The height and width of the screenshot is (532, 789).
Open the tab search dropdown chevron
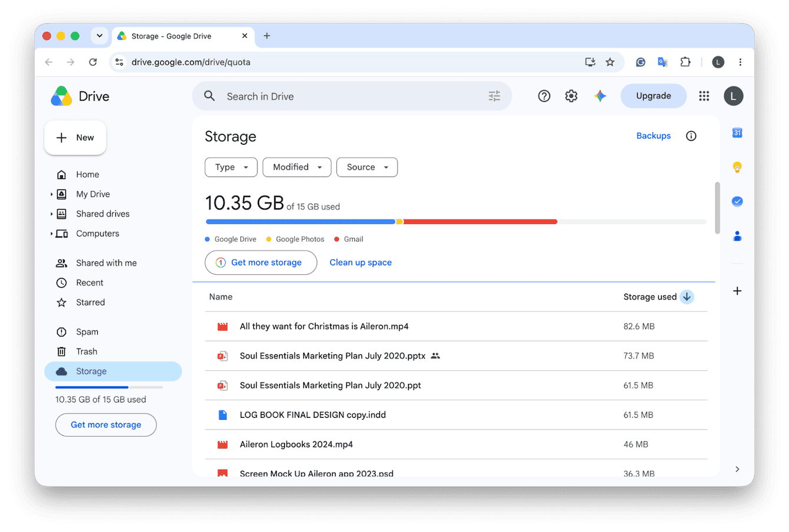click(x=100, y=36)
